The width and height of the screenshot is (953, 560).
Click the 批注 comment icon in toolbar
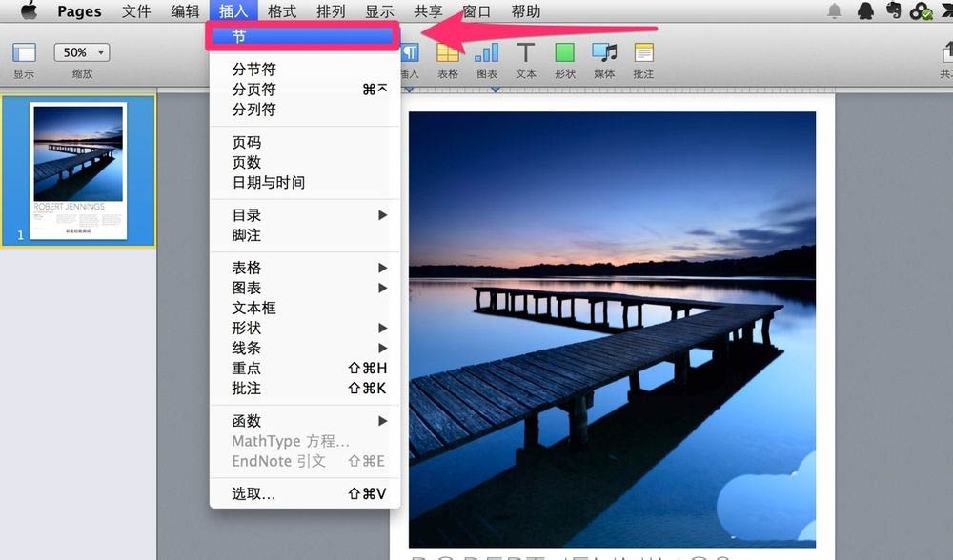644,53
